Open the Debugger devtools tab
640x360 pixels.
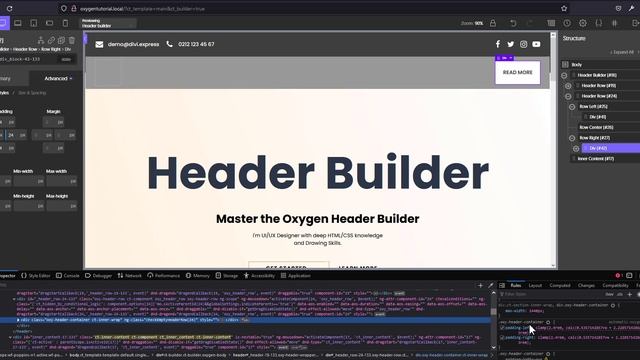tap(98, 276)
